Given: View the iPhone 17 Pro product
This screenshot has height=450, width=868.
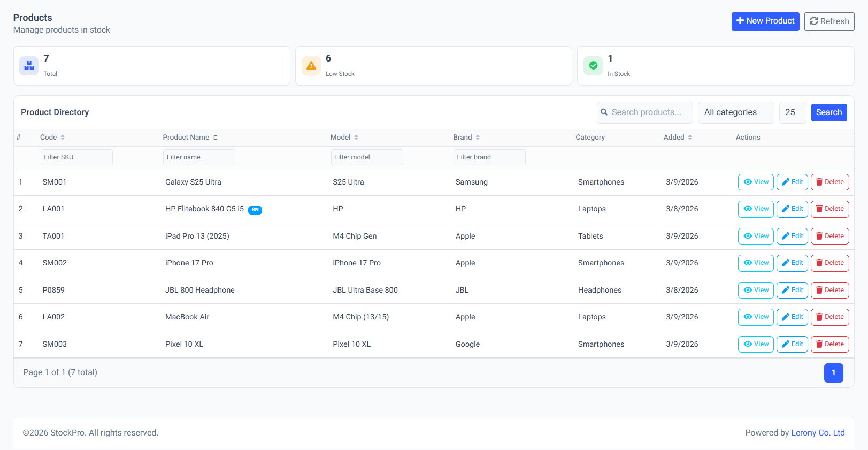Looking at the screenshot, I should [756, 263].
